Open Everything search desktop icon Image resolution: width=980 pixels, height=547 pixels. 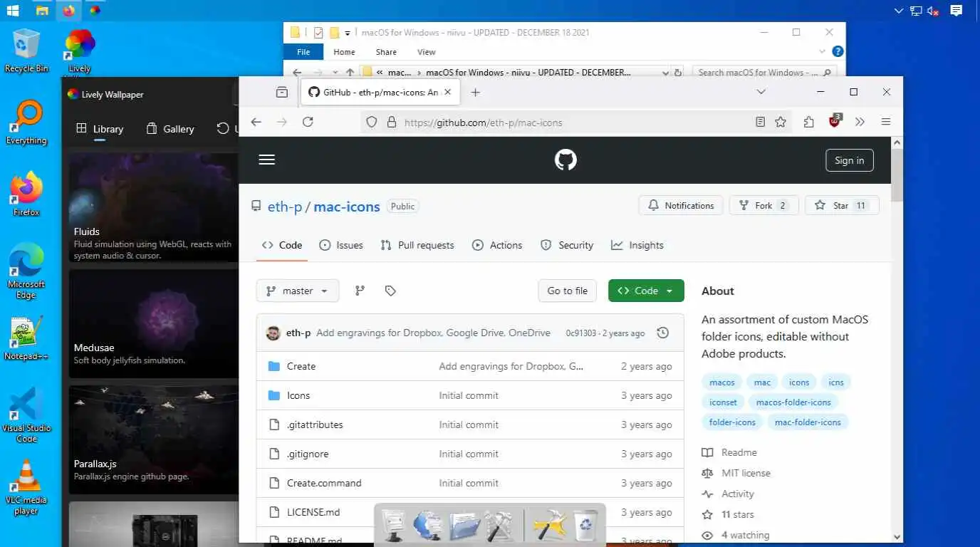pos(26,123)
